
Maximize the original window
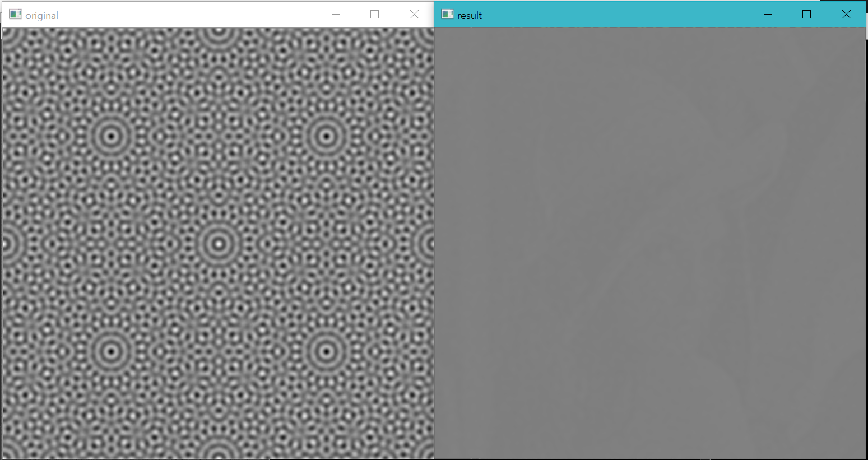point(374,15)
